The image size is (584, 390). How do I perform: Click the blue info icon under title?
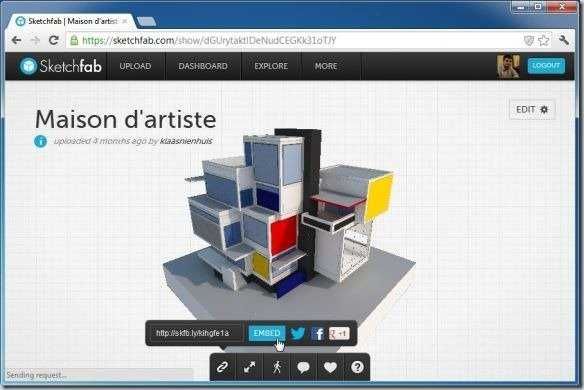(x=41, y=141)
